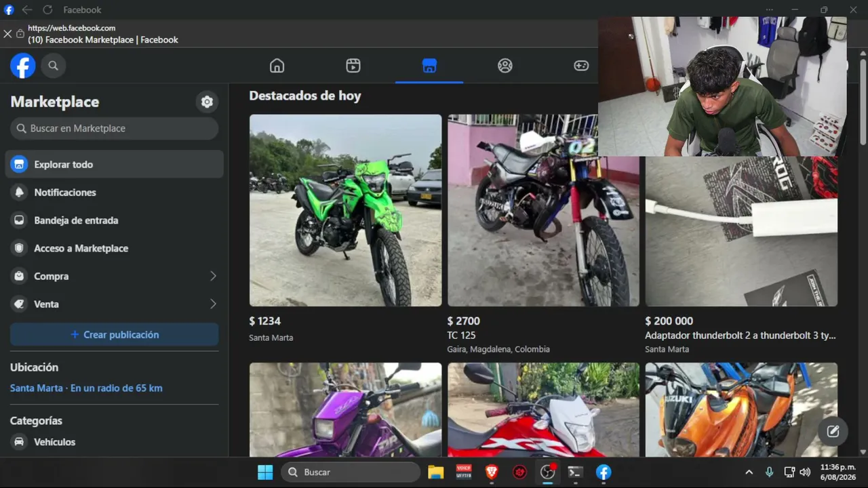Show hidden system tray icons

(x=749, y=472)
